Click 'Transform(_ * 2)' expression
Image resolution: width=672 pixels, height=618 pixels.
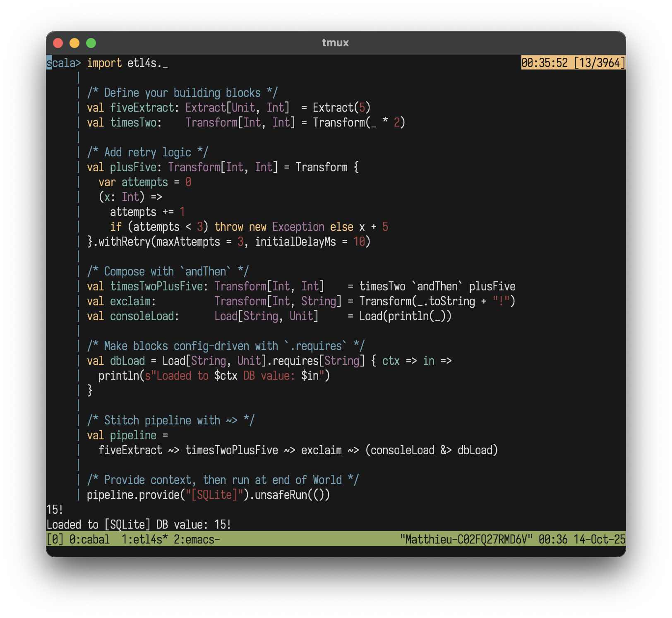point(359,122)
